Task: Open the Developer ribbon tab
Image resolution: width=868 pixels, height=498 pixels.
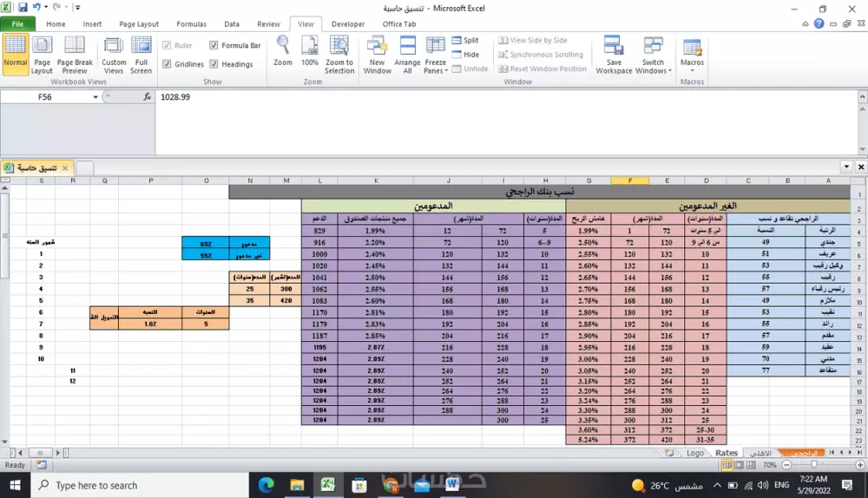Action: [348, 23]
